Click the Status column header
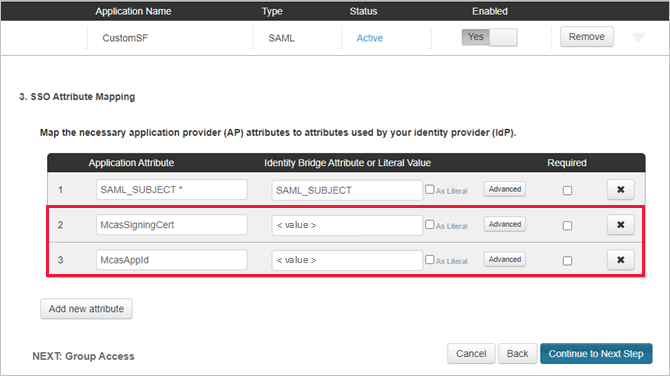The height and width of the screenshot is (376, 670). click(x=363, y=11)
